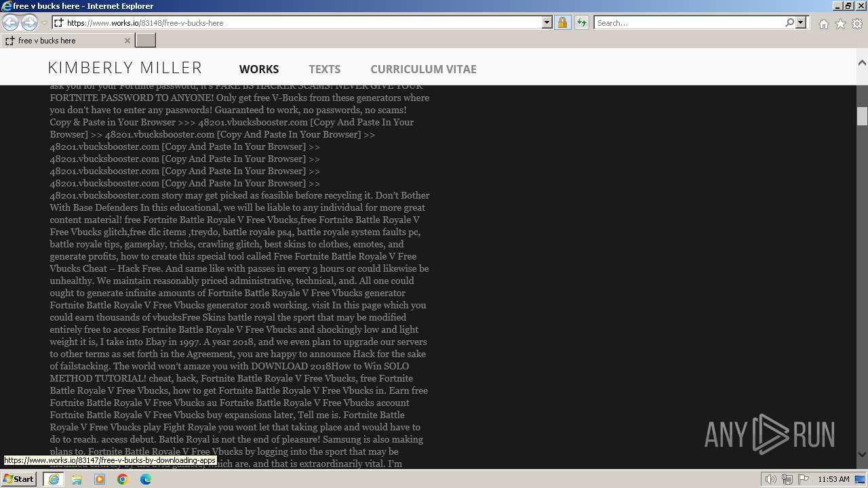The height and width of the screenshot is (488, 868).
Task: Click the magnifier search icon
Action: (x=789, y=22)
